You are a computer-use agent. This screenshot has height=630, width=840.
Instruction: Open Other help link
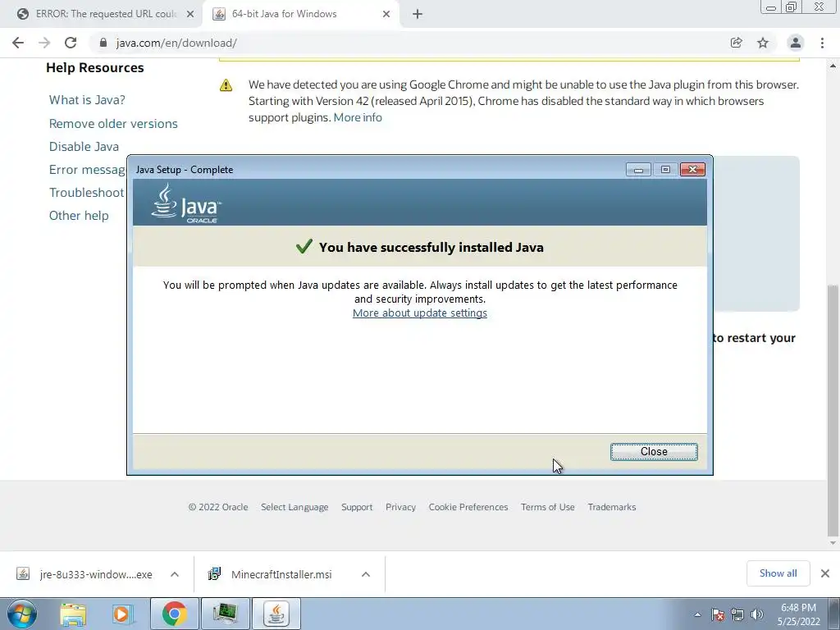(79, 216)
